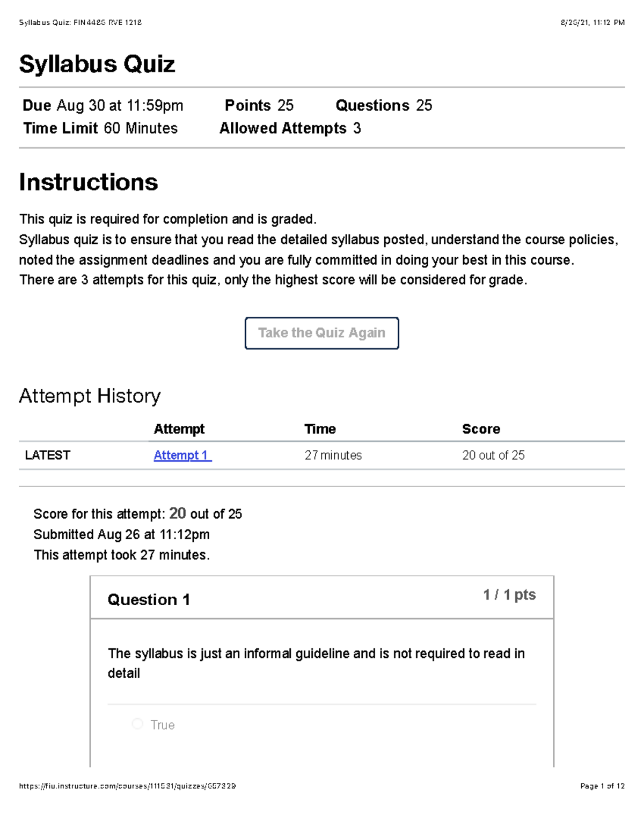The width and height of the screenshot is (644, 834).
Task: Click the Take the Quiz Again button
Action: click(x=321, y=333)
